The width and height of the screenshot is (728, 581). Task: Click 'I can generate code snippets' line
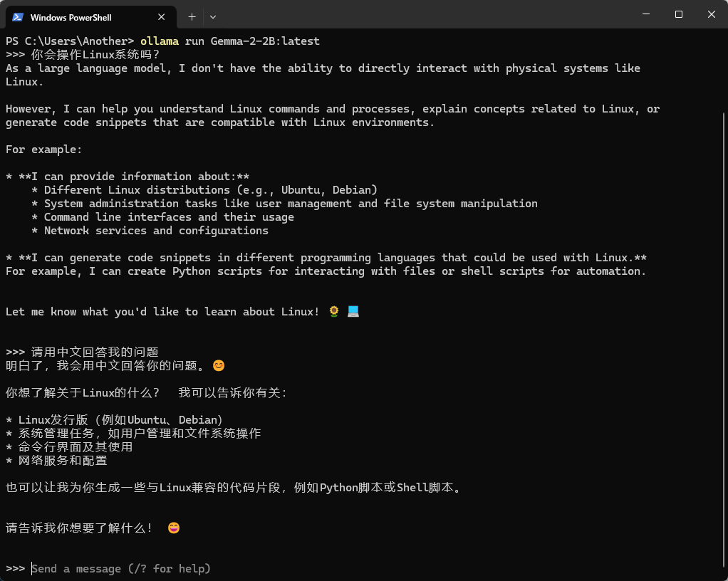tap(326, 258)
